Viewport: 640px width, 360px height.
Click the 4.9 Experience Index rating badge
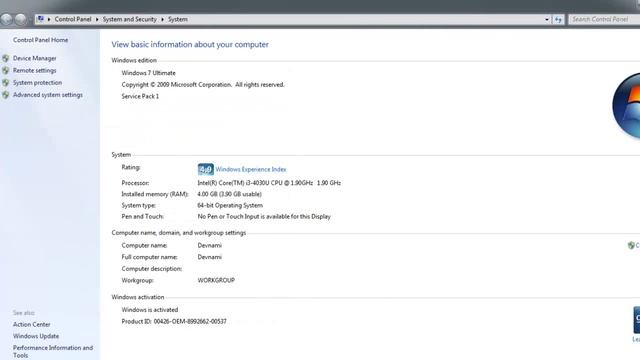[205, 169]
